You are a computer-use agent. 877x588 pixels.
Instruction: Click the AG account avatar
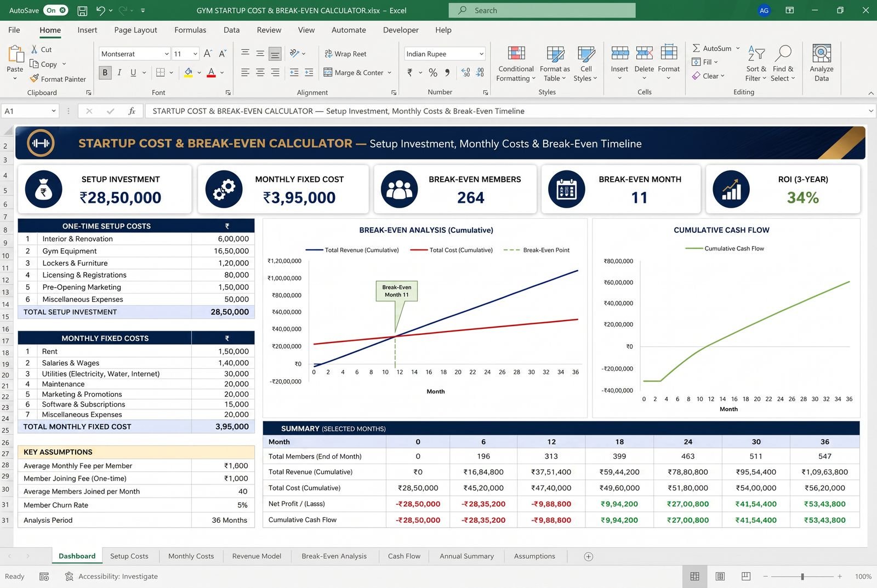[764, 10]
